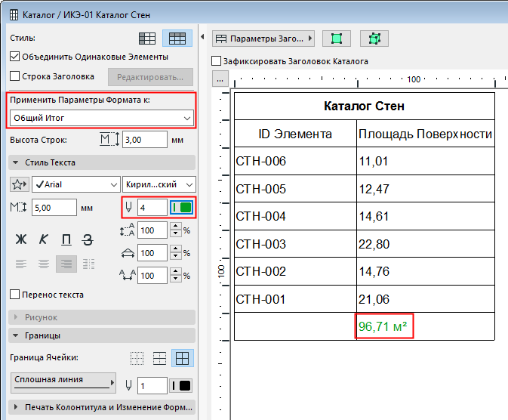Select the СТН-001 cell
508x420 pixels.
coord(295,299)
